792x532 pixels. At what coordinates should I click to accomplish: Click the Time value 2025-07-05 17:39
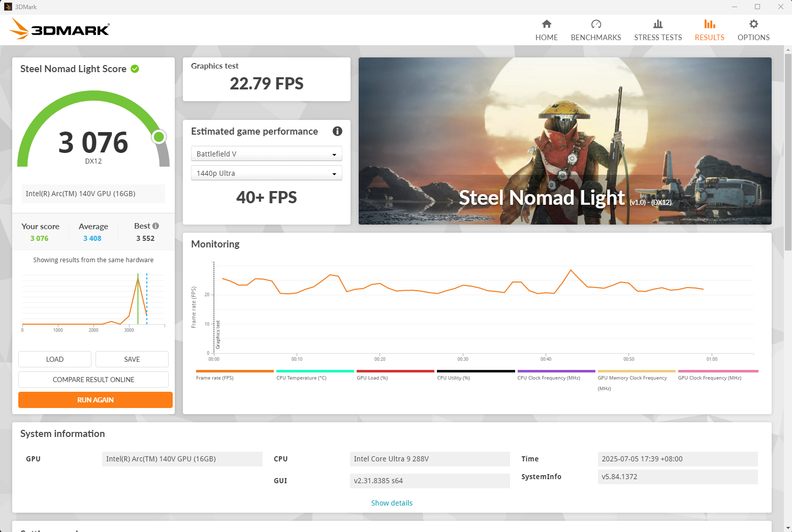(678, 459)
